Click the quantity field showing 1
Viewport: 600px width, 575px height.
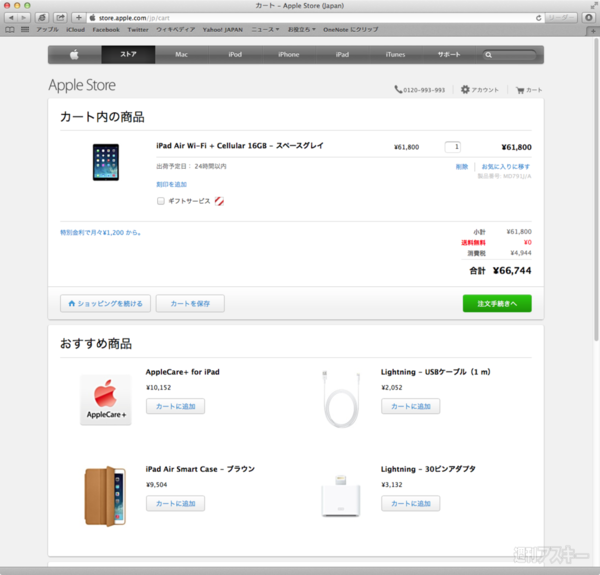pos(452,147)
